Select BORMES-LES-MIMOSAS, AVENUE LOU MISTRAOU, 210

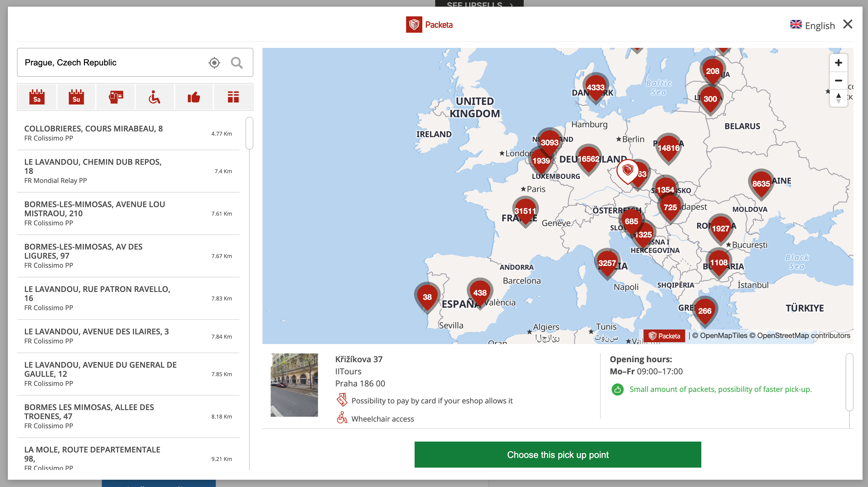click(x=128, y=214)
